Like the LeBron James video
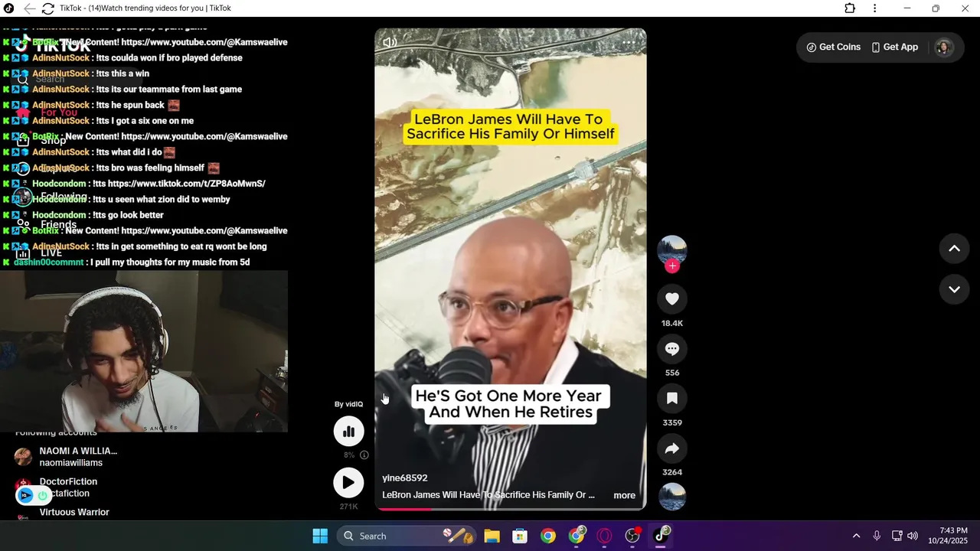 point(672,299)
